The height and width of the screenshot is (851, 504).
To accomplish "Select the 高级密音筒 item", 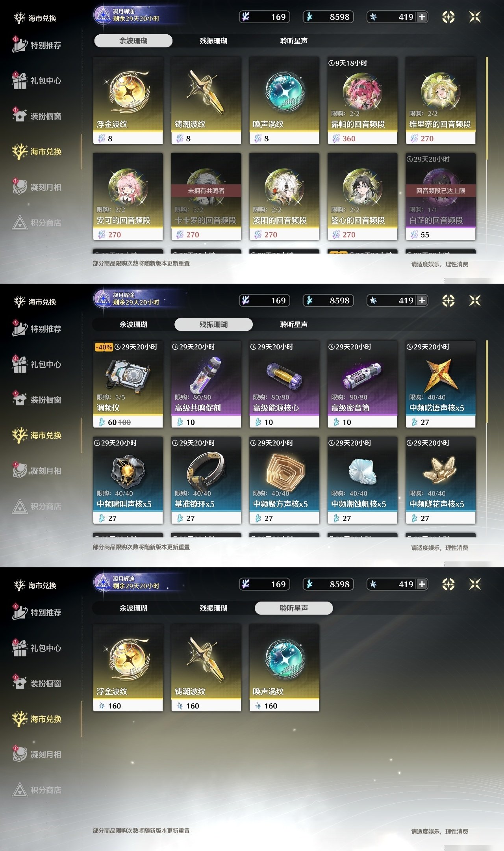I will (x=362, y=384).
